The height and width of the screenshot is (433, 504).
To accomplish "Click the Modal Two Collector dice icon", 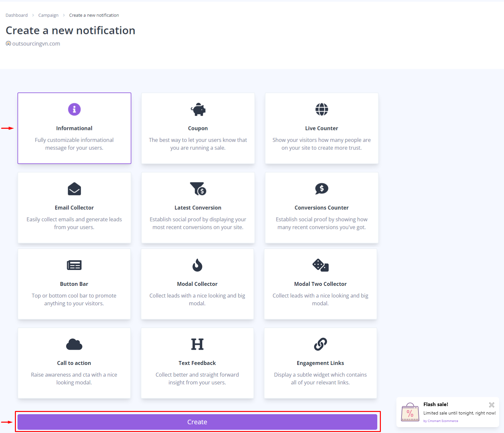I will [x=321, y=265].
